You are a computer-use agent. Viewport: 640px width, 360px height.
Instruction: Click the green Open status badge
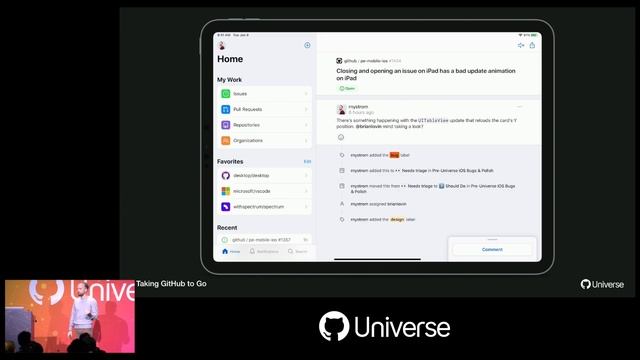[x=347, y=88]
